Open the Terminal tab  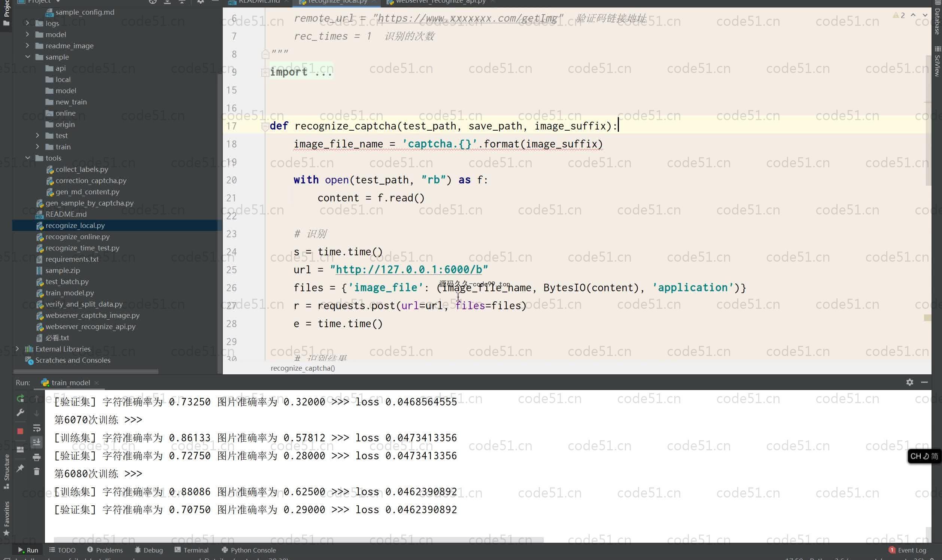(192, 550)
